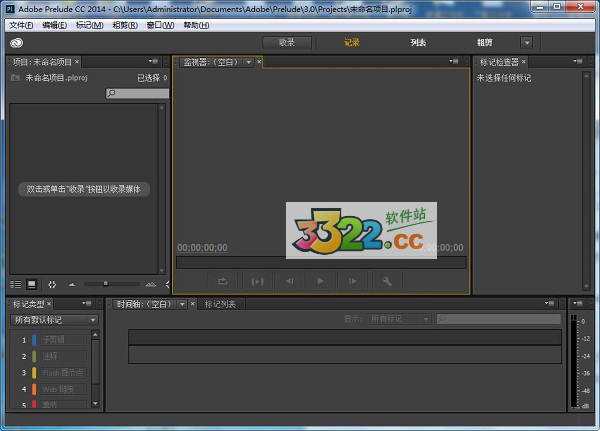Click the green swatch for marker 2
600x431 pixels.
(34, 356)
